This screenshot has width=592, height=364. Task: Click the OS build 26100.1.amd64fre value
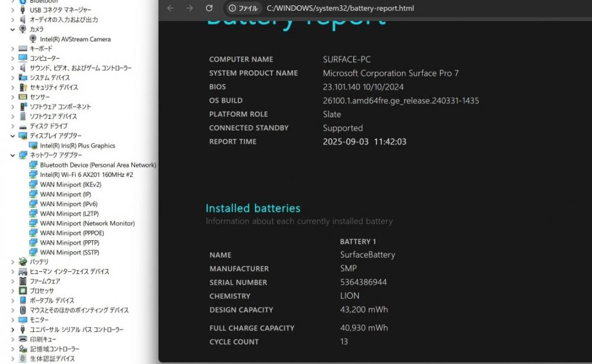point(401,101)
